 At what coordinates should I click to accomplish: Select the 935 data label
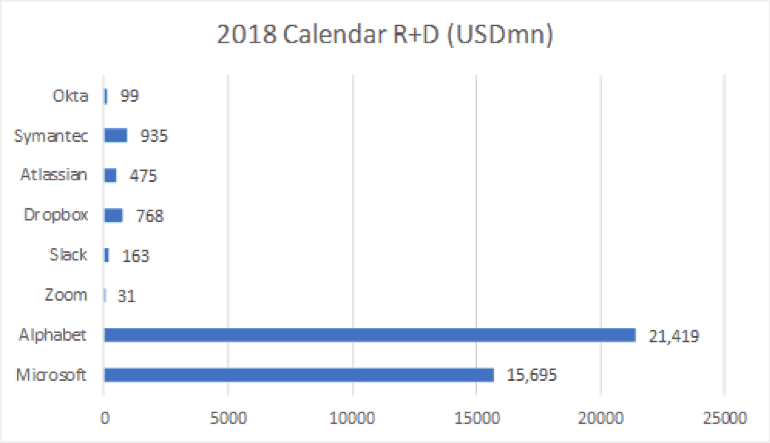153,136
